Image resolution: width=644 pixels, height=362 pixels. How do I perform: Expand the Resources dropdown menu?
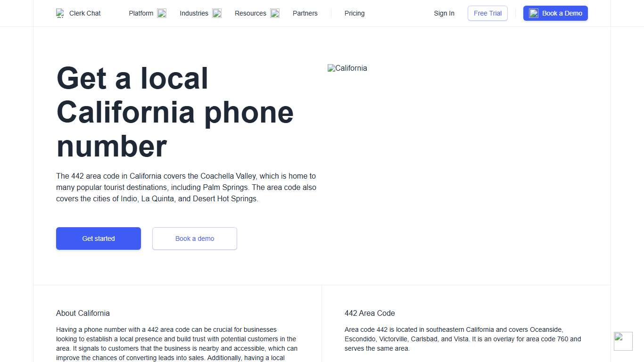click(250, 13)
